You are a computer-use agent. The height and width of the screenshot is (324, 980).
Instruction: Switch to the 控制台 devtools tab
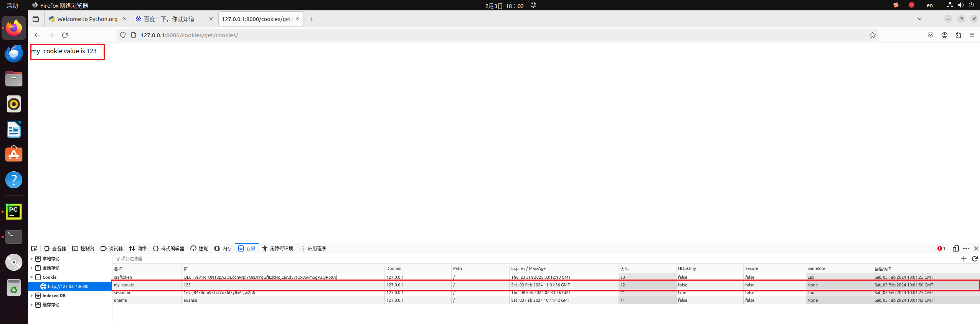point(83,248)
